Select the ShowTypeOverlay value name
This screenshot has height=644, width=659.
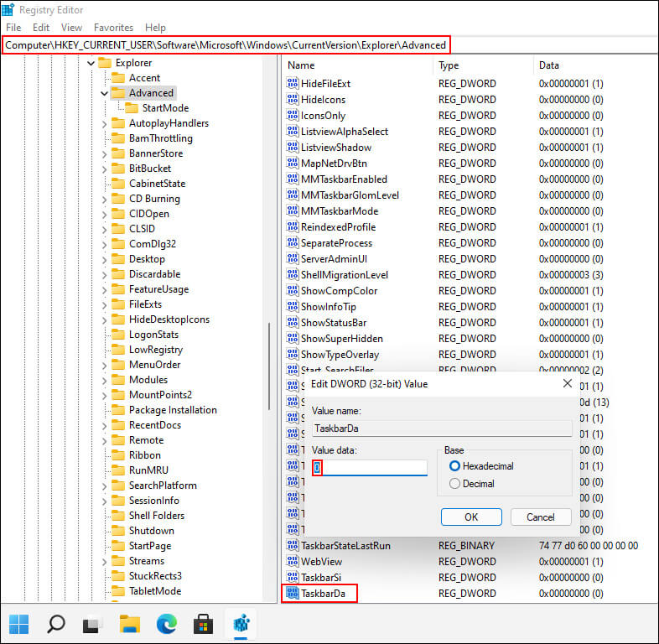340,355
